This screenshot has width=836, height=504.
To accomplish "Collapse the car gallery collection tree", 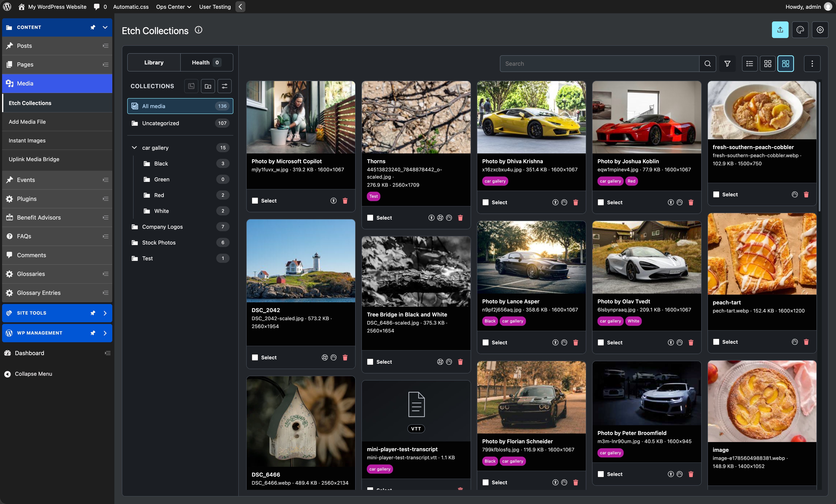I will (134, 148).
